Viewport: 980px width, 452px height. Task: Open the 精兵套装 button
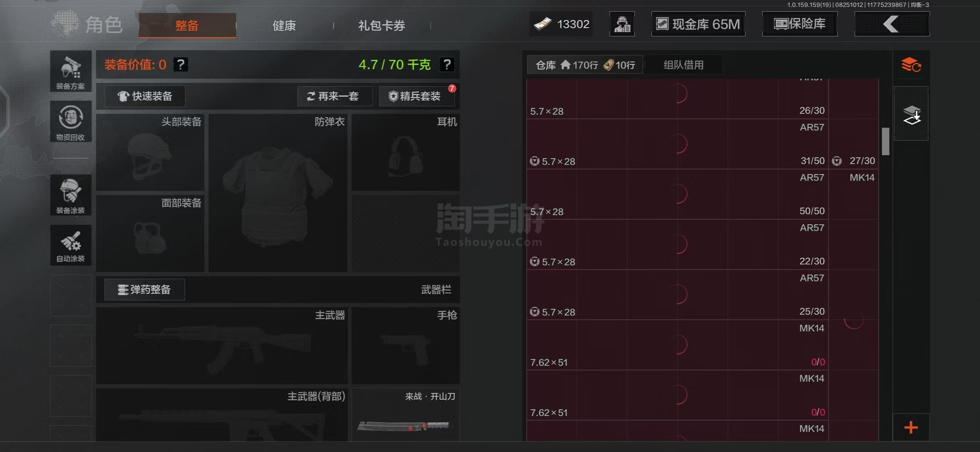point(416,96)
